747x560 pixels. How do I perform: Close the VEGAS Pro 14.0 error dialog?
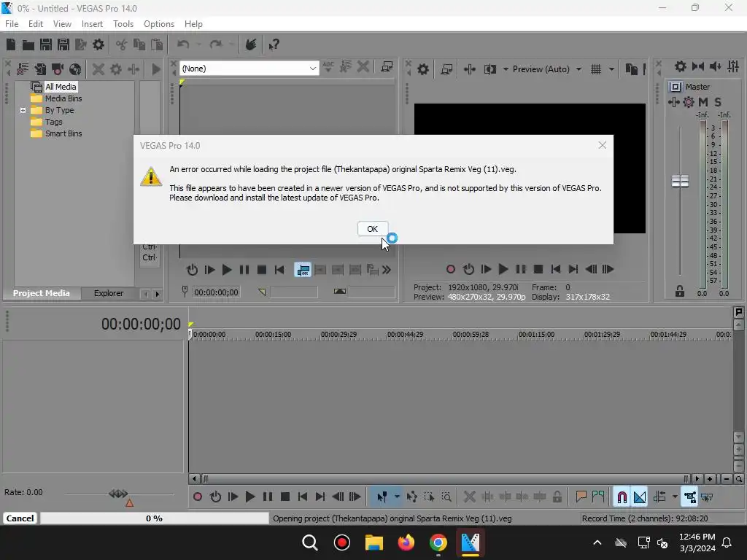tap(602, 145)
